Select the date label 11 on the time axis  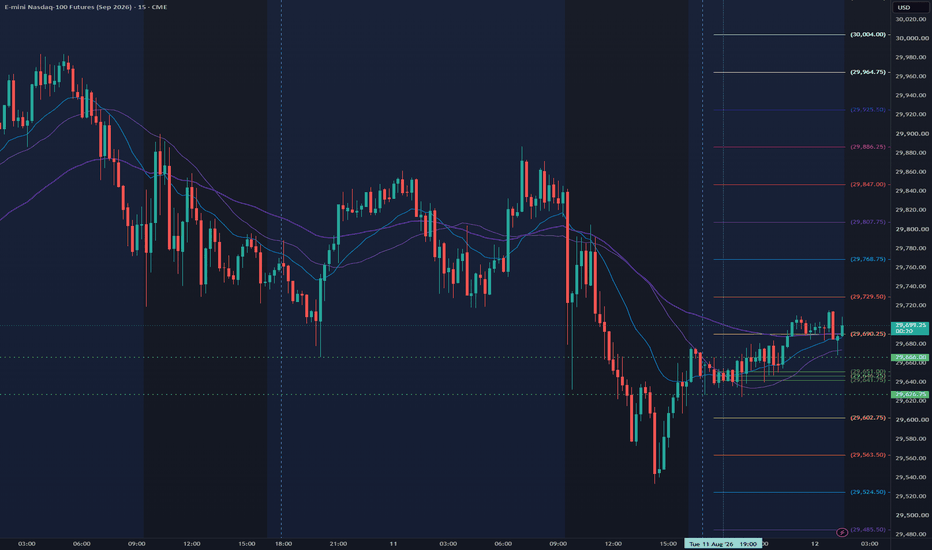[393, 543]
